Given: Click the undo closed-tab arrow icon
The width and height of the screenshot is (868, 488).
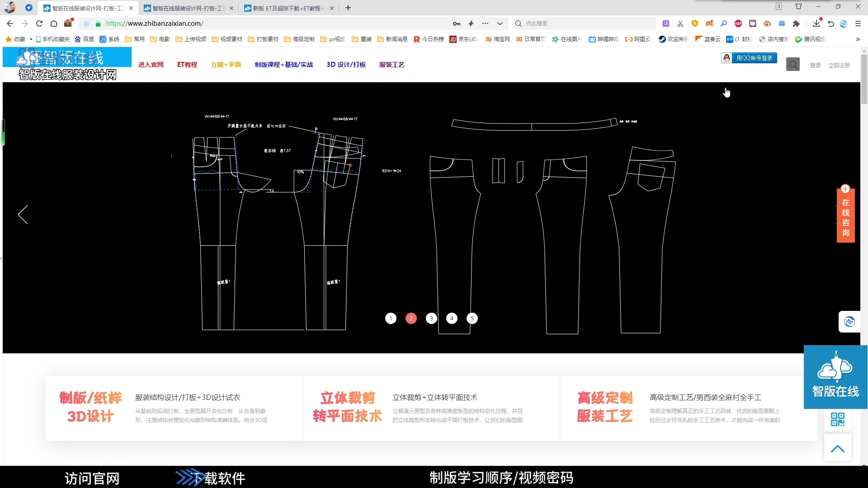Looking at the screenshot, I should pos(831,23).
